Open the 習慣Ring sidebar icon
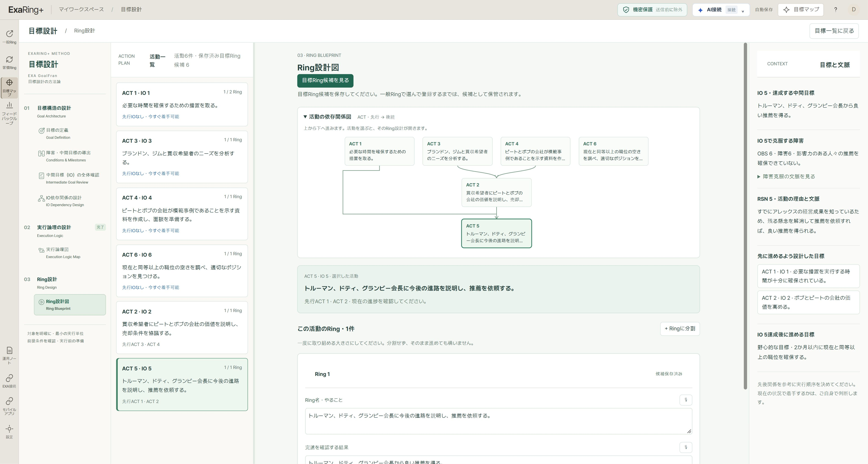The width and height of the screenshot is (868, 464). [9, 63]
